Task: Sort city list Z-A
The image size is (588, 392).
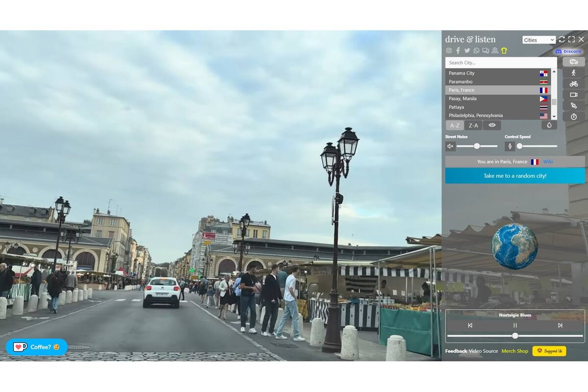Action: 473,125
